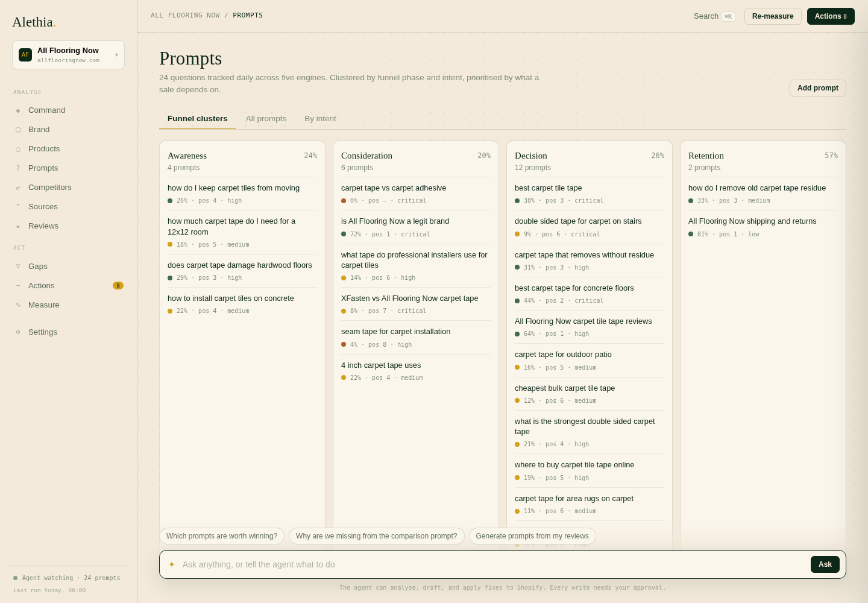Open the Actions 8 button in header

[831, 16]
